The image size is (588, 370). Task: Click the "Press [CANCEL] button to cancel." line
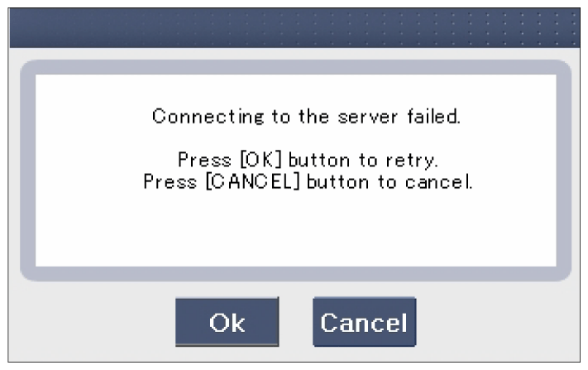[x=308, y=182]
